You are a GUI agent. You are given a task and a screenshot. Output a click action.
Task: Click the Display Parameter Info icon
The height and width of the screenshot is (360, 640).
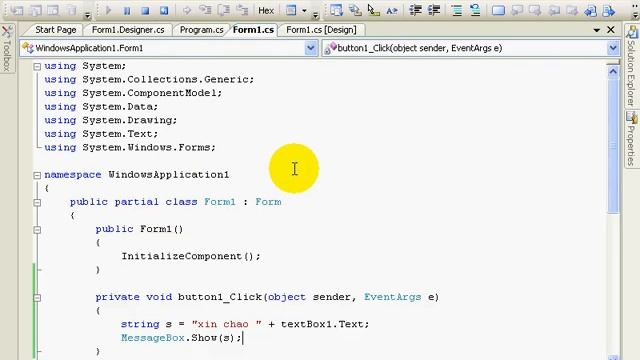tap(355, 10)
